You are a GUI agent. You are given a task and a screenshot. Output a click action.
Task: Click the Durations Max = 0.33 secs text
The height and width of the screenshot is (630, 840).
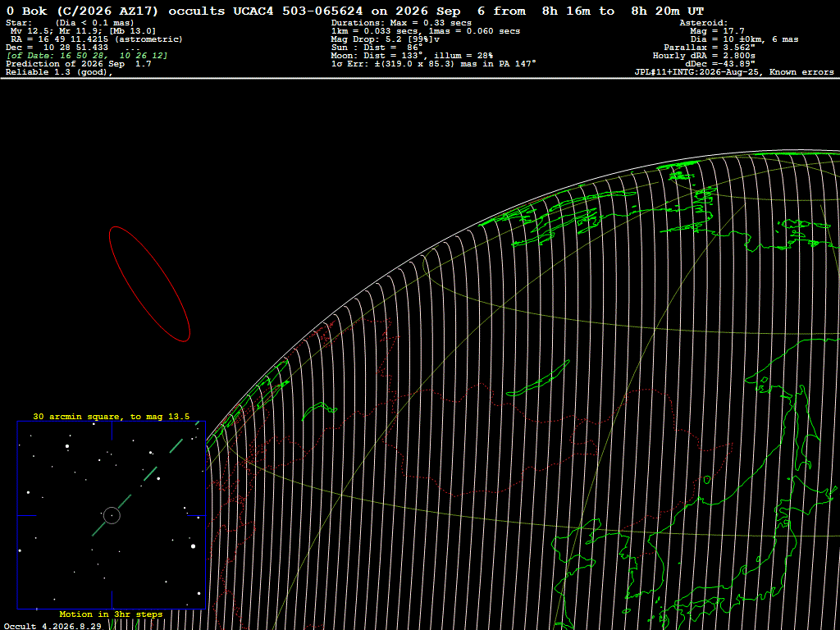[401, 23]
